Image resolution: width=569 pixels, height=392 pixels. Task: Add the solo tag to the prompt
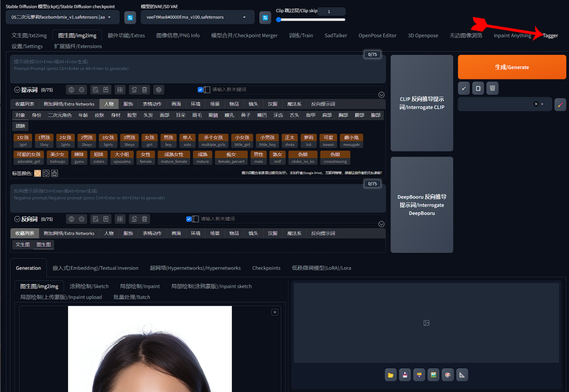[x=187, y=141]
